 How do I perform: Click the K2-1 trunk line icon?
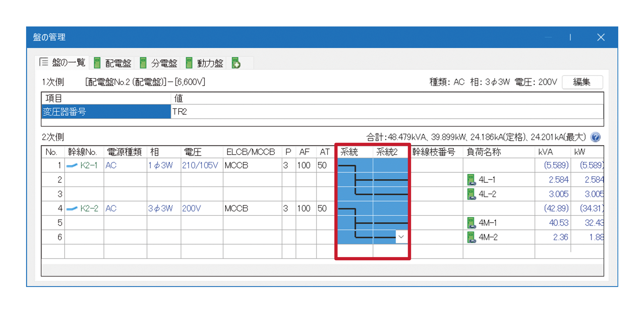pos(72,166)
